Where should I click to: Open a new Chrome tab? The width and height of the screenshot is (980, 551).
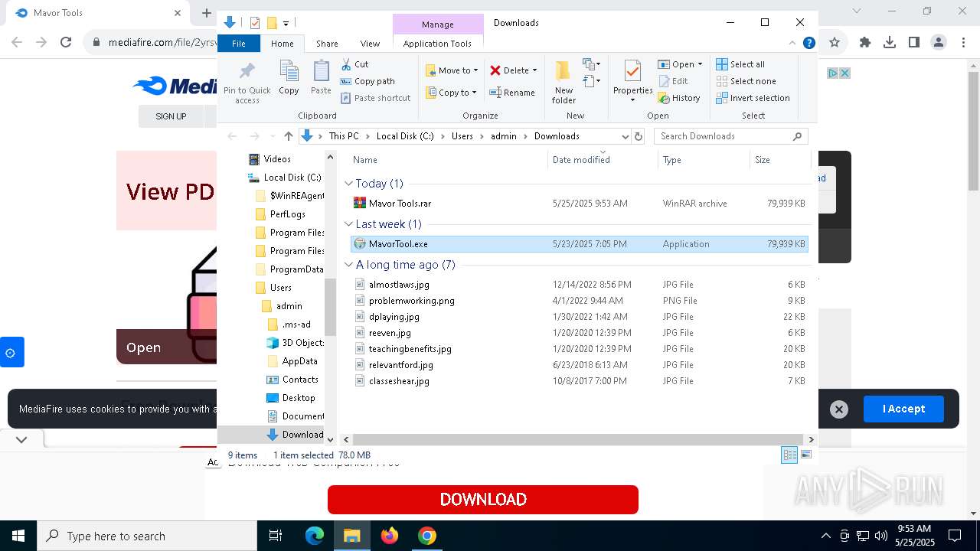point(206,13)
